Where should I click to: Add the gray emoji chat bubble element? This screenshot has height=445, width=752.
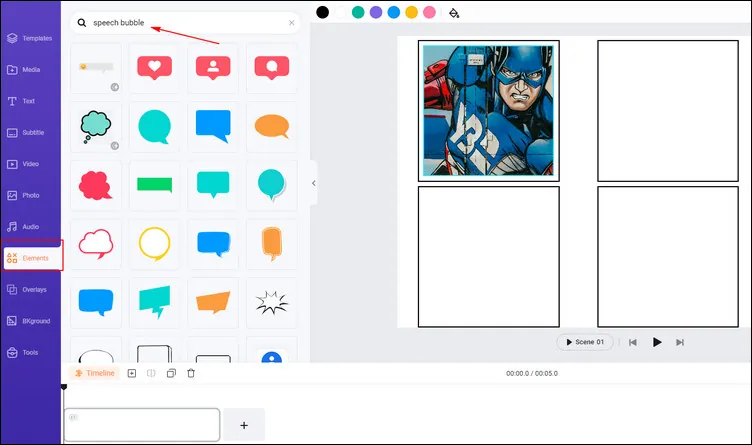coord(96,68)
